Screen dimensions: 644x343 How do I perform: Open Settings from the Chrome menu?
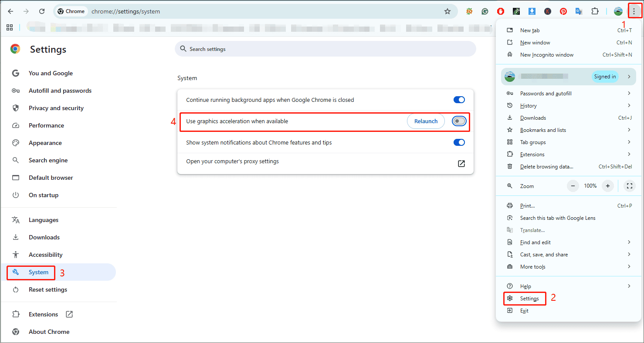point(529,298)
